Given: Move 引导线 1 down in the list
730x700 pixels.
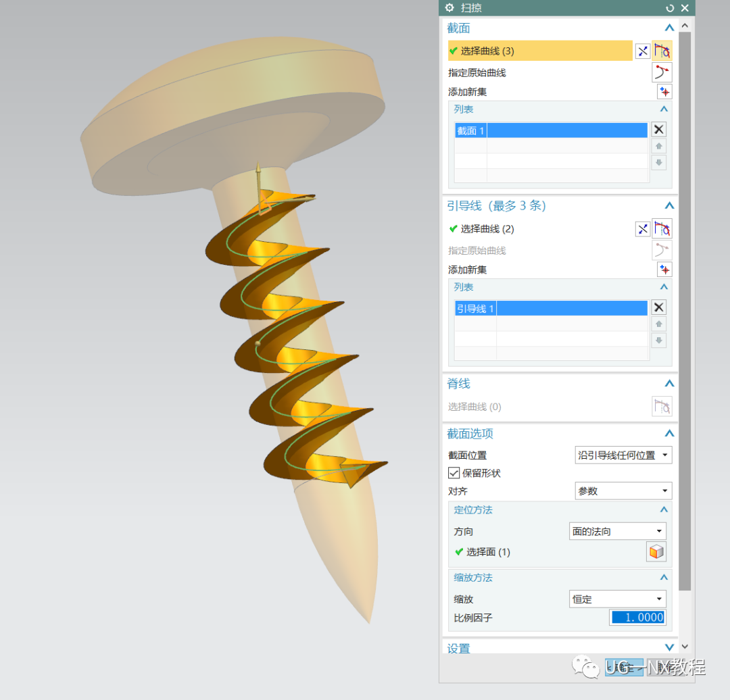Looking at the screenshot, I should click(x=659, y=341).
